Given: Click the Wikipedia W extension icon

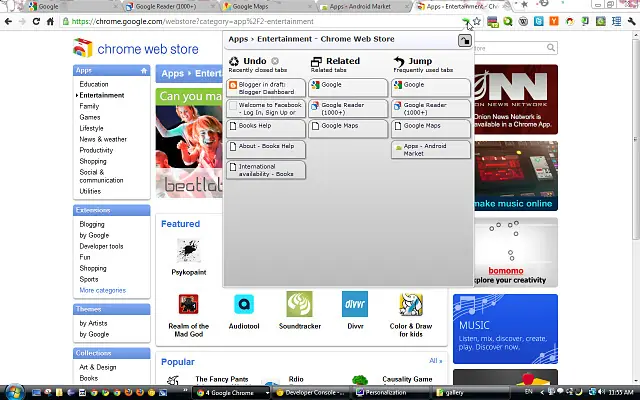Looking at the screenshot, I should [x=523, y=21].
